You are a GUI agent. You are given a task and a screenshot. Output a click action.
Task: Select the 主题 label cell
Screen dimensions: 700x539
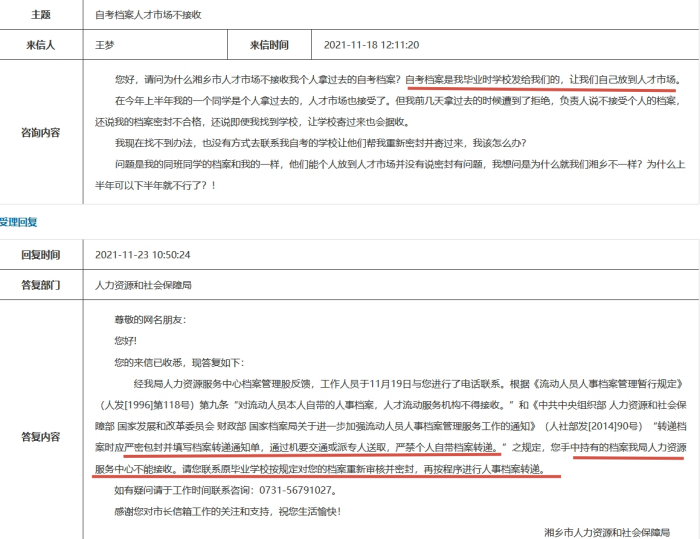41,15
